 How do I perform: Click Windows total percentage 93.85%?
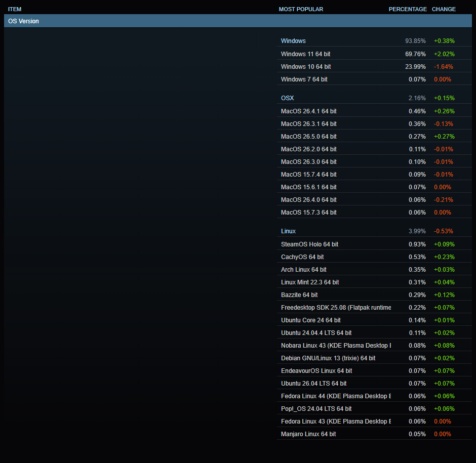tap(415, 40)
